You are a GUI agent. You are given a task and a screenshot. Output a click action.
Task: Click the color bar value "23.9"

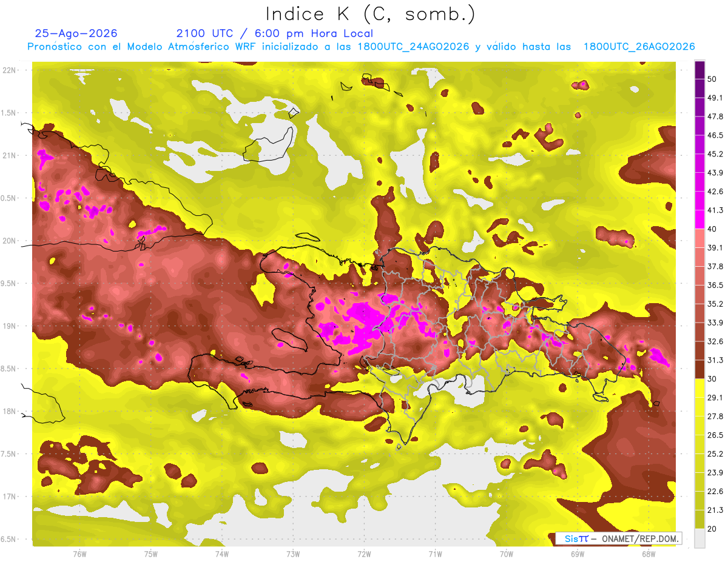coord(715,473)
